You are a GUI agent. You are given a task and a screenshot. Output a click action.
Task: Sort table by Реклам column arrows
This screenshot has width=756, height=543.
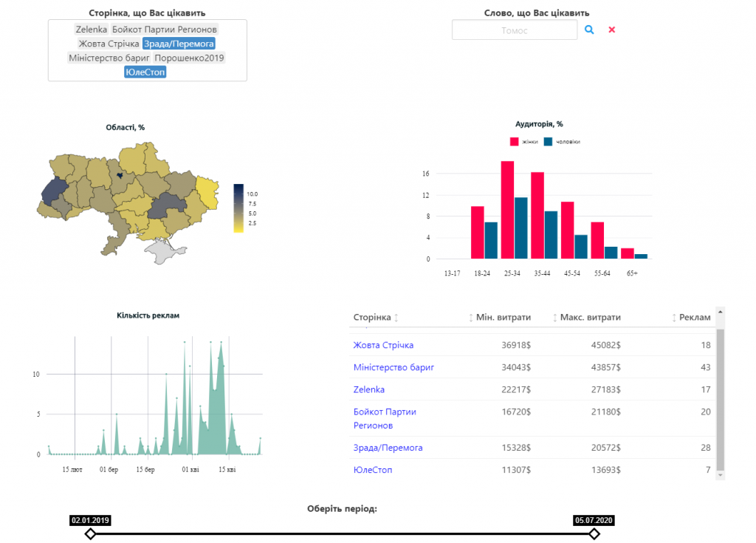[674, 318]
